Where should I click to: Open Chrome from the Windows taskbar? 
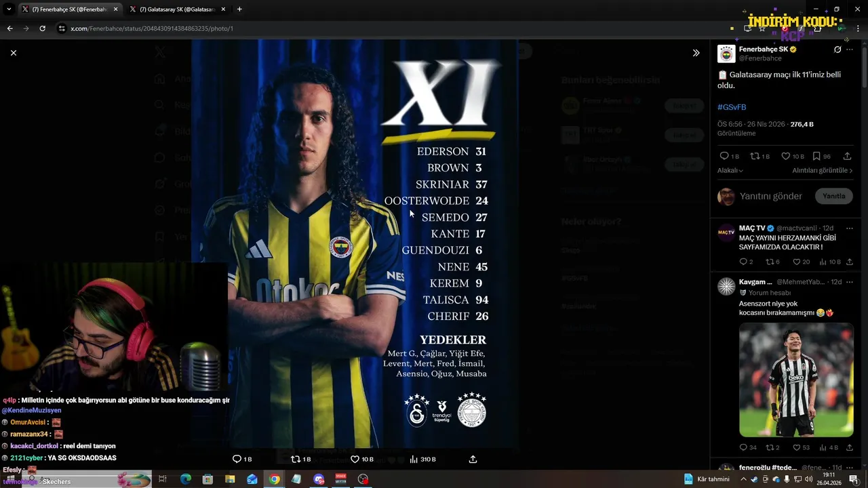click(274, 479)
